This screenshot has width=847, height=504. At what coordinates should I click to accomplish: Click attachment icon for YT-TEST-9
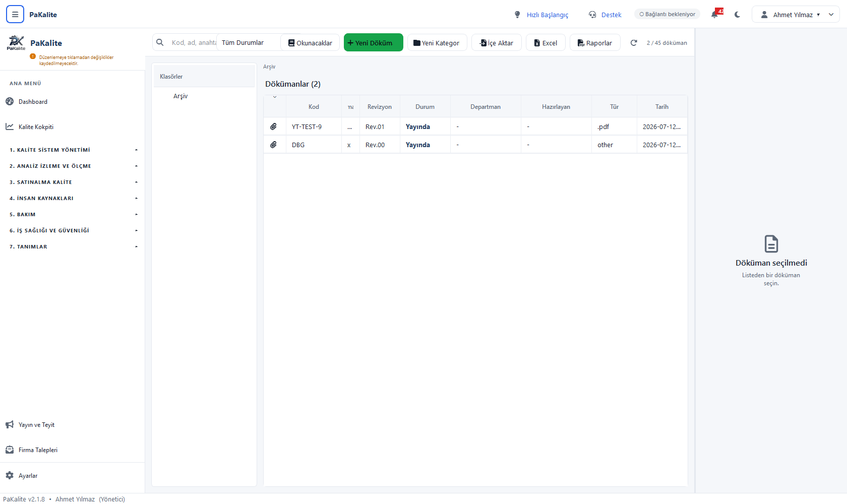[x=273, y=127]
